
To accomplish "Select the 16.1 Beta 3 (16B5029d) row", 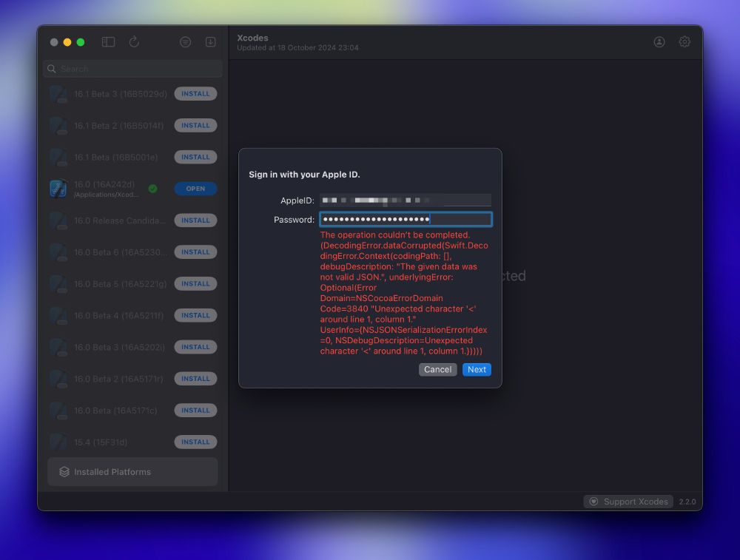I will (132, 94).
